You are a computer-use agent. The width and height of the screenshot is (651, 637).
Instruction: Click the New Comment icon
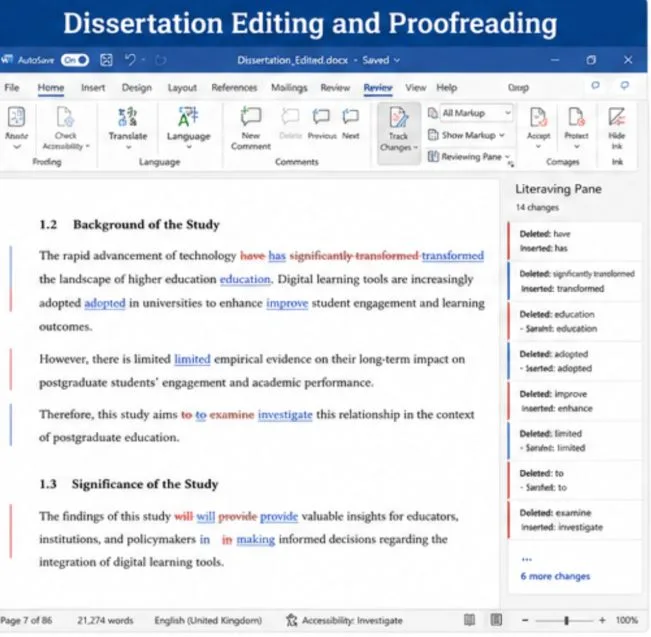251,116
